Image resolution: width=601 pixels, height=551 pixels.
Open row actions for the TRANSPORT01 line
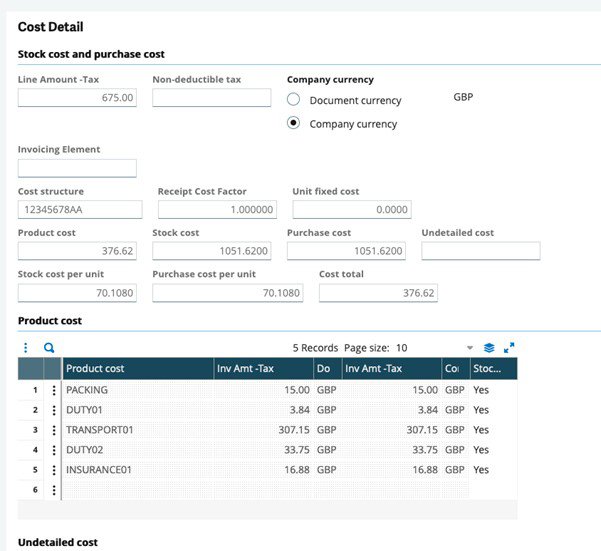(x=54, y=430)
